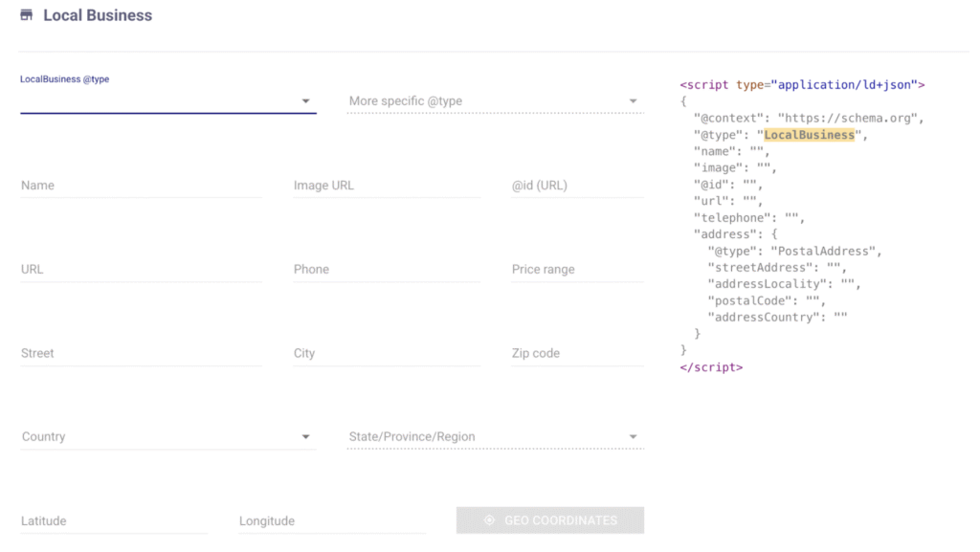Click the URL input field
Screen dimensions: 980x552
[142, 269]
